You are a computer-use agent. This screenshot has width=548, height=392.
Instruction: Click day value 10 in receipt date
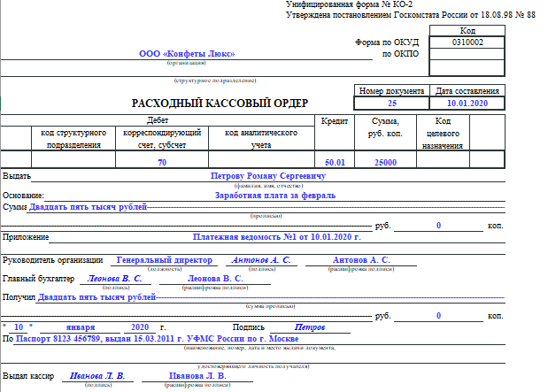click(19, 327)
